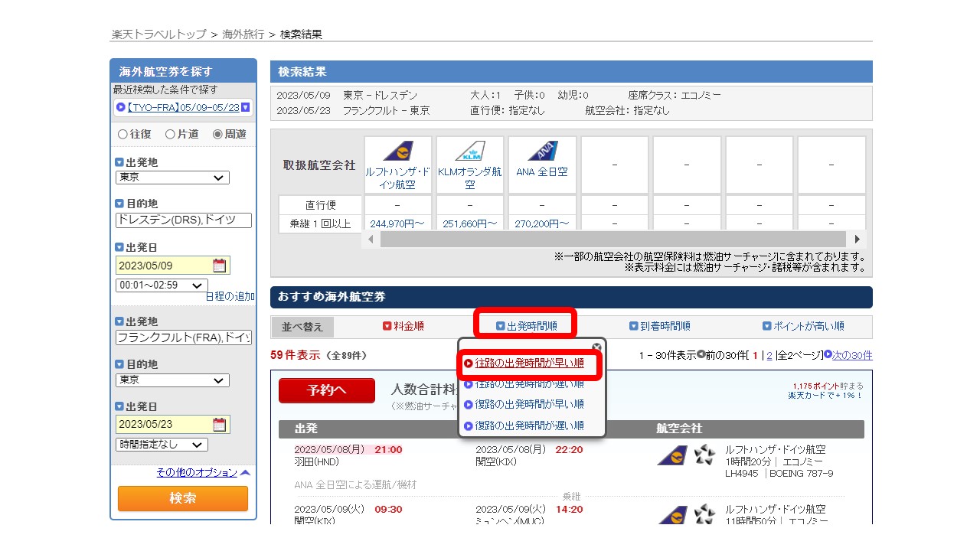Close the sort popup with the X icon
Image resolution: width=980 pixels, height=551 pixels.
(x=597, y=347)
